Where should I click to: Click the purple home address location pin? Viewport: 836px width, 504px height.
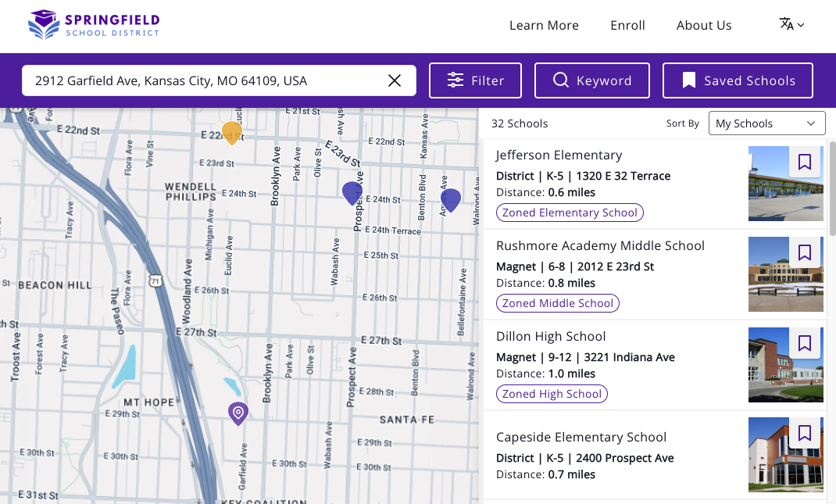click(x=238, y=413)
